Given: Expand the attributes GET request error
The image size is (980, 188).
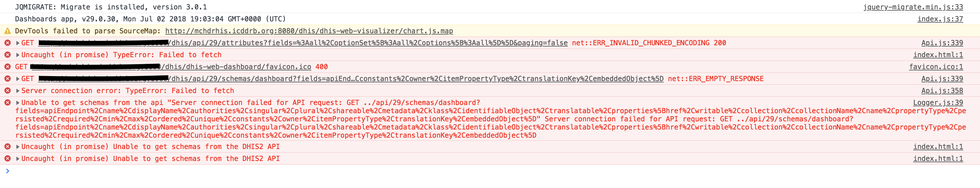Looking at the screenshot, I should coord(18,43).
